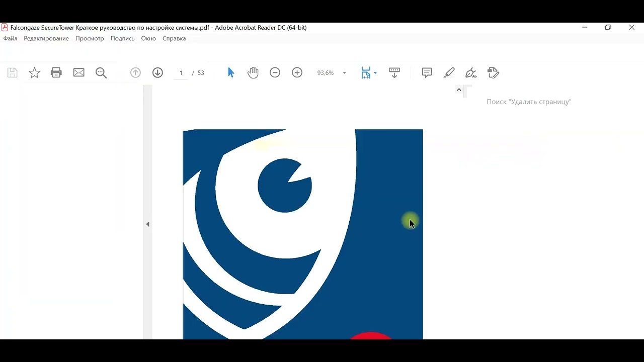
Task: Open the Просмотр menu
Action: [90, 38]
